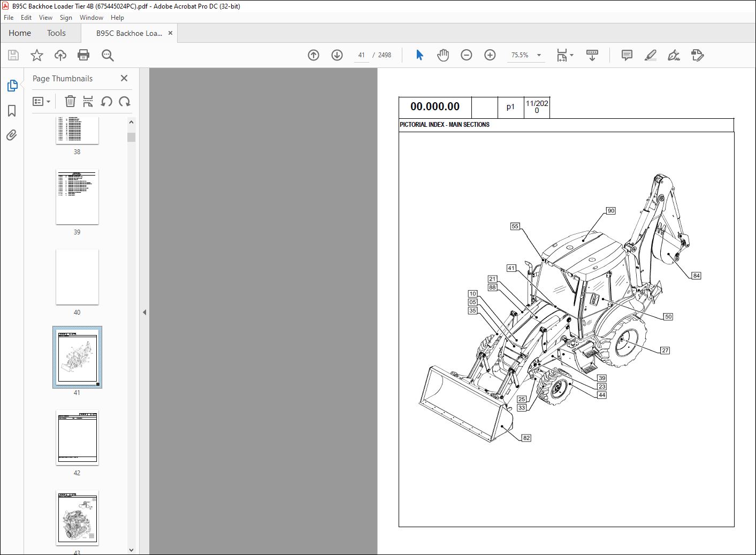
Task: Open thumbnail options dropdown
Action: 42,101
